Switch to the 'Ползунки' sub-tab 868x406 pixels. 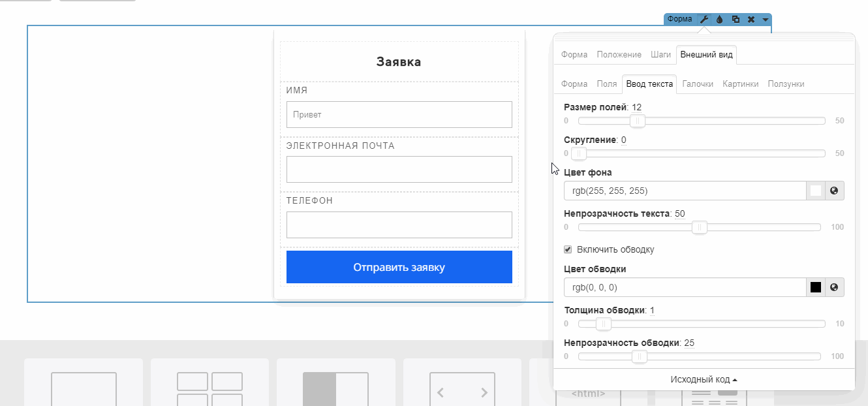click(x=786, y=84)
